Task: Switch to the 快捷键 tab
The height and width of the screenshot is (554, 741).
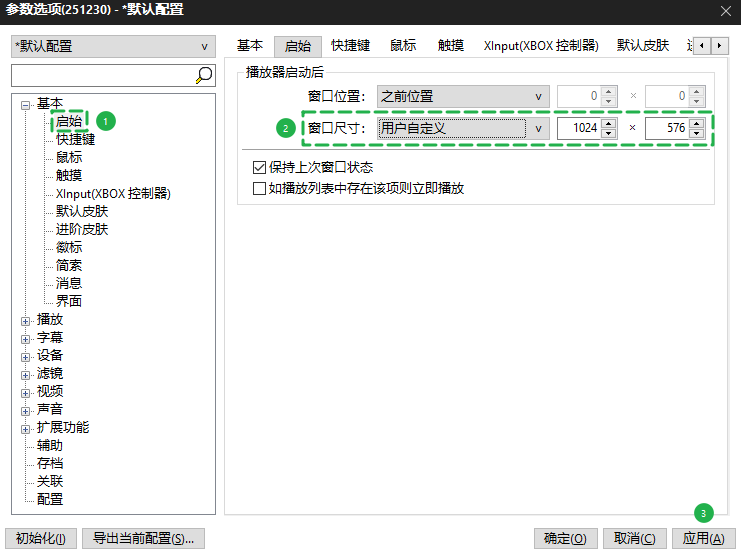Action: tap(350, 46)
